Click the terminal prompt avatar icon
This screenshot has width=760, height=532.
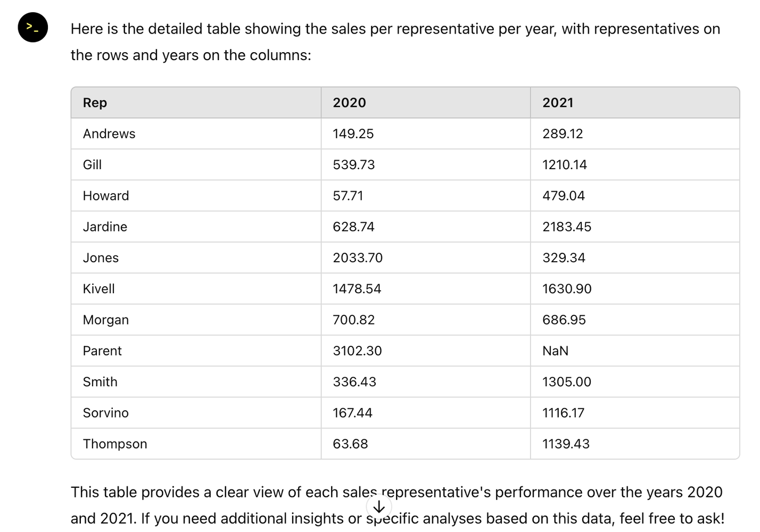point(33,28)
